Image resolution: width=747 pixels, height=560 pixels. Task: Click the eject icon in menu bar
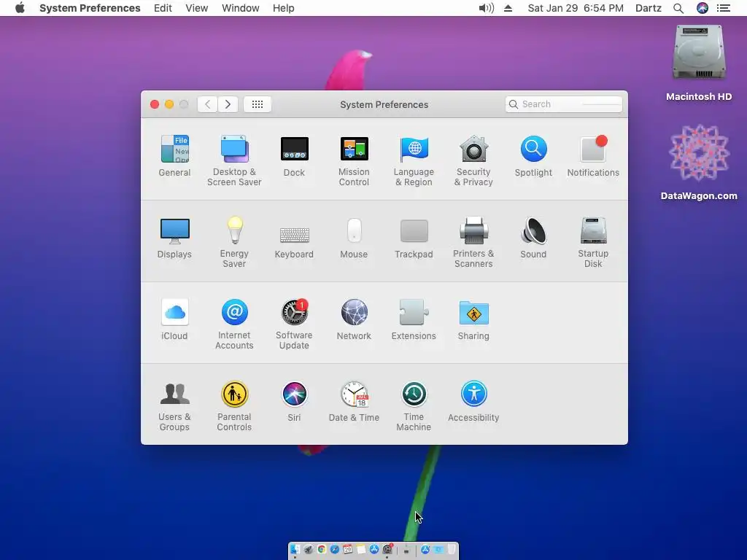[508, 8]
